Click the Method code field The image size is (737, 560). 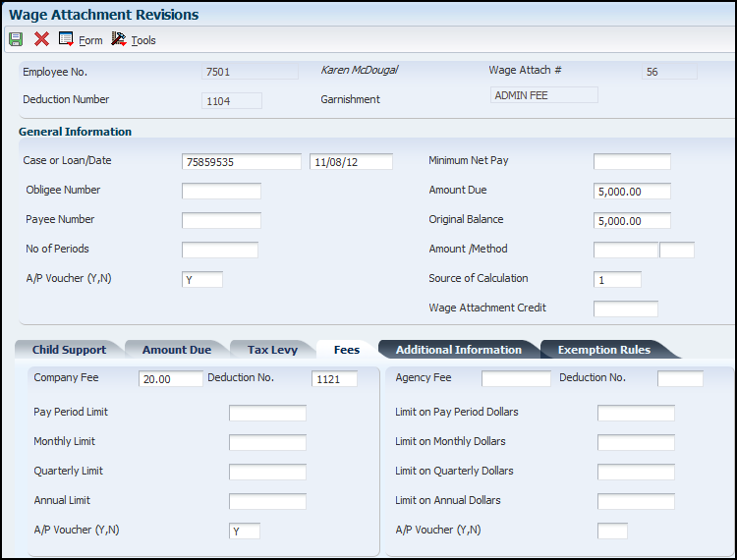(x=677, y=250)
